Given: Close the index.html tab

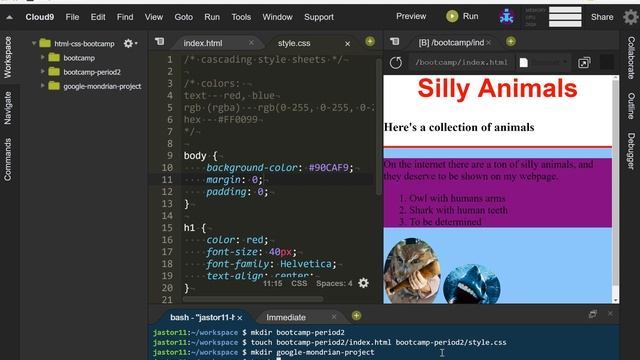Looking at the screenshot, I should tap(251, 42).
